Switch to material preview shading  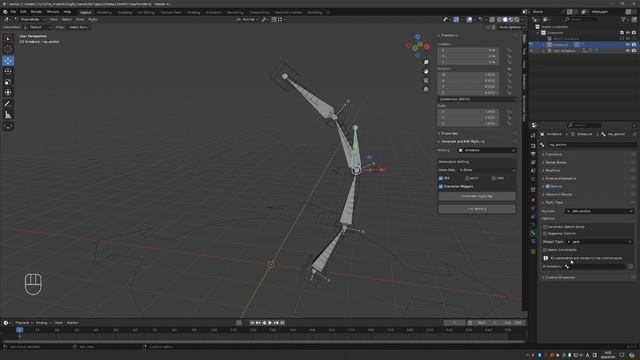511,20
